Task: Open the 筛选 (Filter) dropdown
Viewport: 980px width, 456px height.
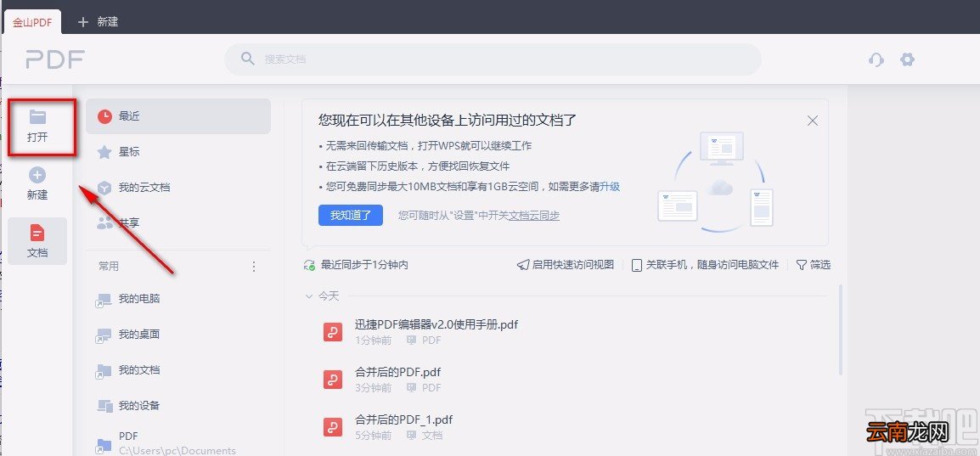Action: pos(813,265)
